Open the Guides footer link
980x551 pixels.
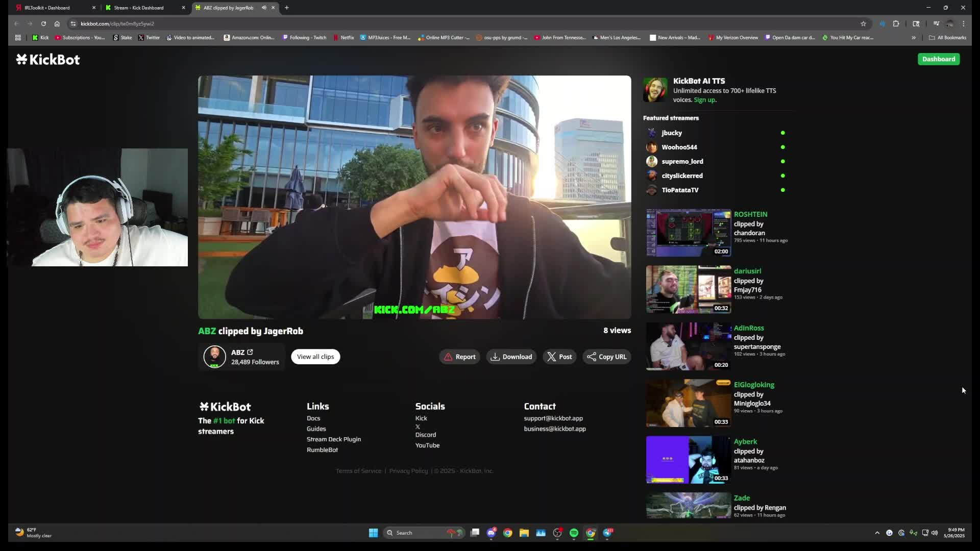(316, 429)
